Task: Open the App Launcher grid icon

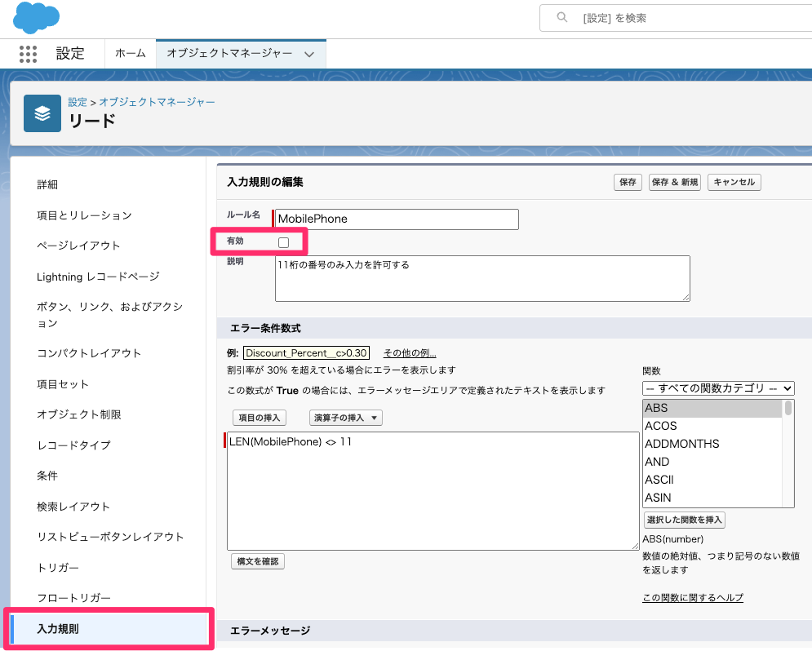Action: [28, 54]
